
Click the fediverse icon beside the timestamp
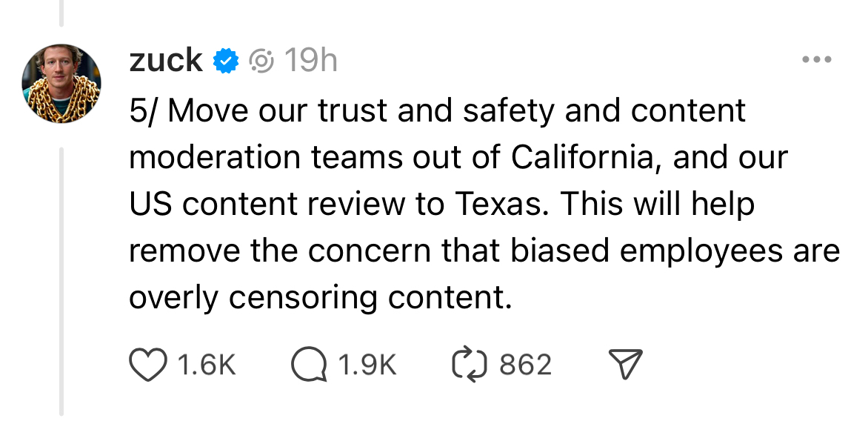(261, 61)
